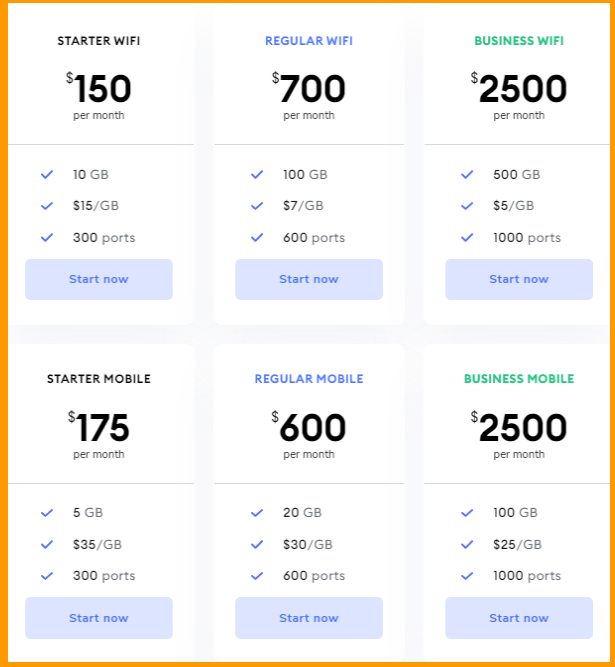Click the $175 Starter Mobile price
The width and height of the screenshot is (615, 667).
(x=99, y=428)
